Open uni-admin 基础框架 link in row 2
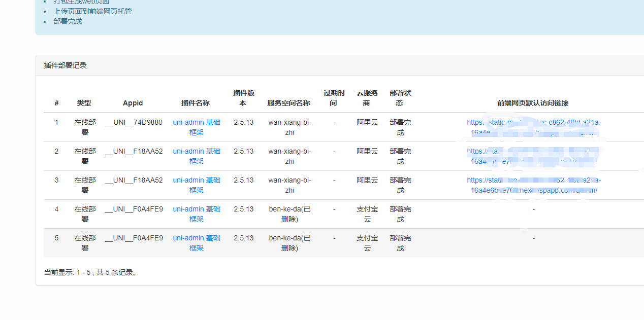The image size is (644, 320). (x=197, y=156)
